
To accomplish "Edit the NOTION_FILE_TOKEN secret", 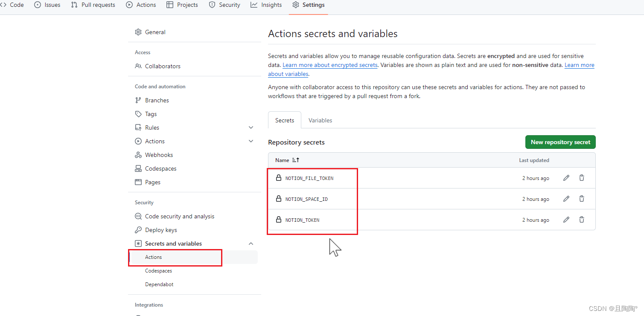I will [x=566, y=178].
